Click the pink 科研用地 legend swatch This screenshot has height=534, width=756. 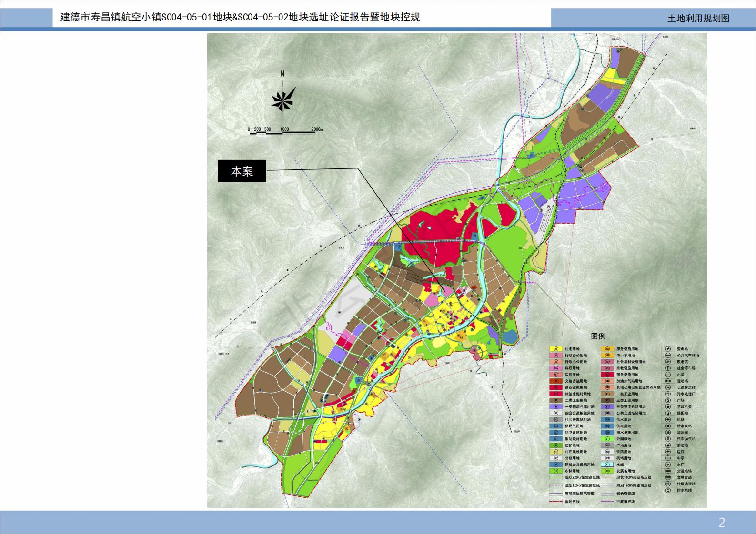556,368
